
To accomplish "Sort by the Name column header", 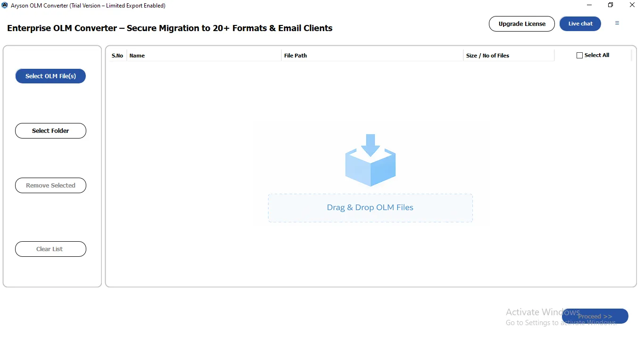I will pyautogui.click(x=204, y=56).
